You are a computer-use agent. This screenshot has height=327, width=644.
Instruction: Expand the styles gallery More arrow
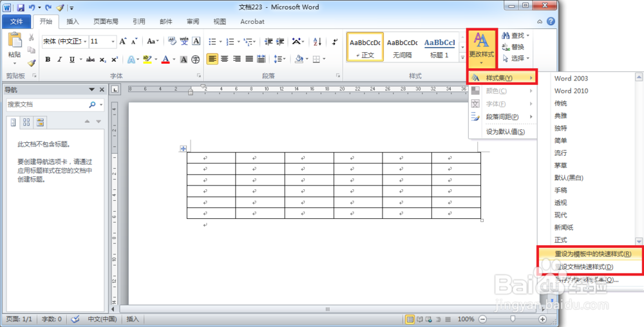(x=462, y=57)
